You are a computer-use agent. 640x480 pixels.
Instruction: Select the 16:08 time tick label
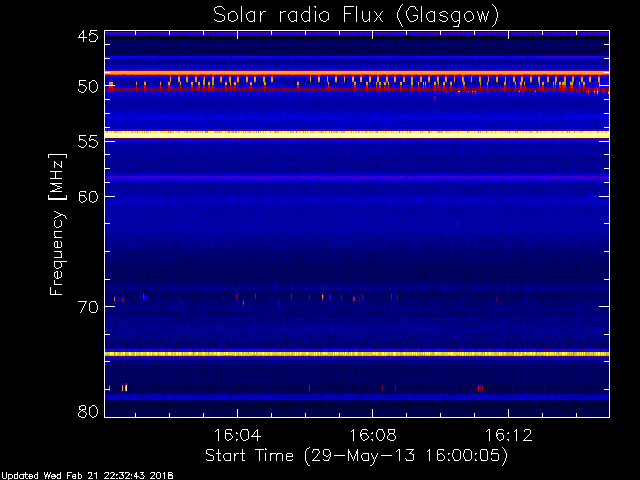(x=373, y=436)
